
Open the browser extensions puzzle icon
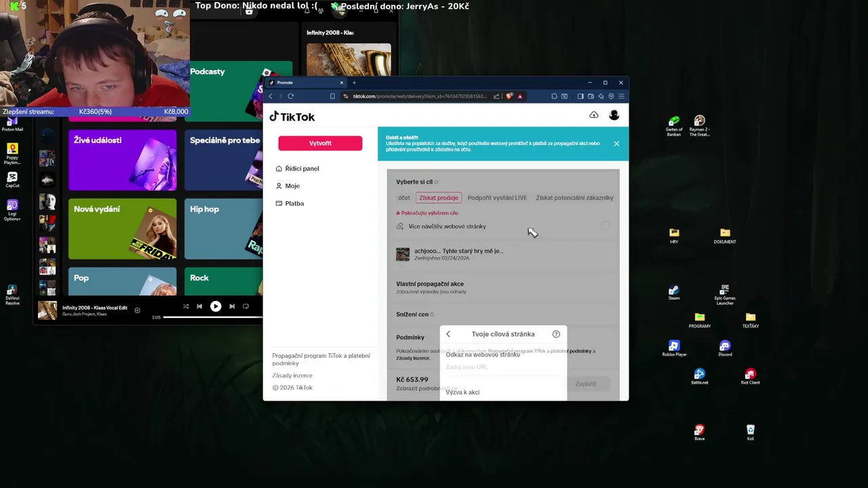pyautogui.click(x=554, y=96)
